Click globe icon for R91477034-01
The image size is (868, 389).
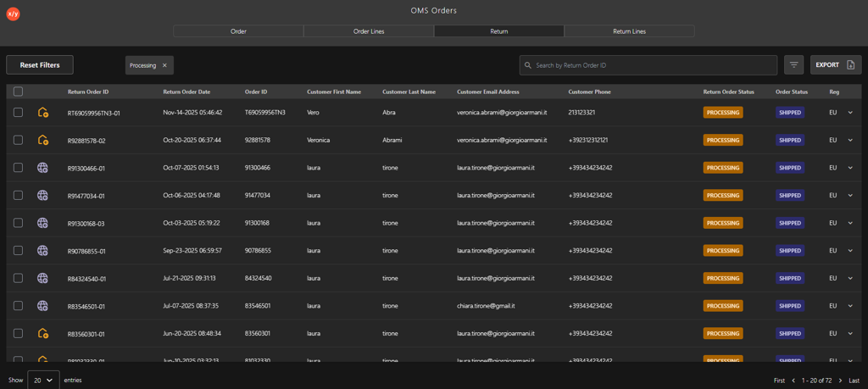tap(42, 195)
